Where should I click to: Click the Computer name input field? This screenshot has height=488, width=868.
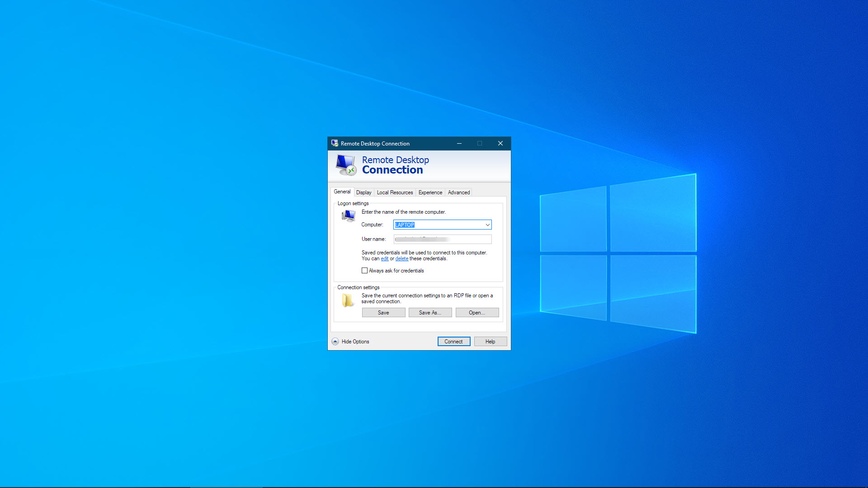click(442, 225)
